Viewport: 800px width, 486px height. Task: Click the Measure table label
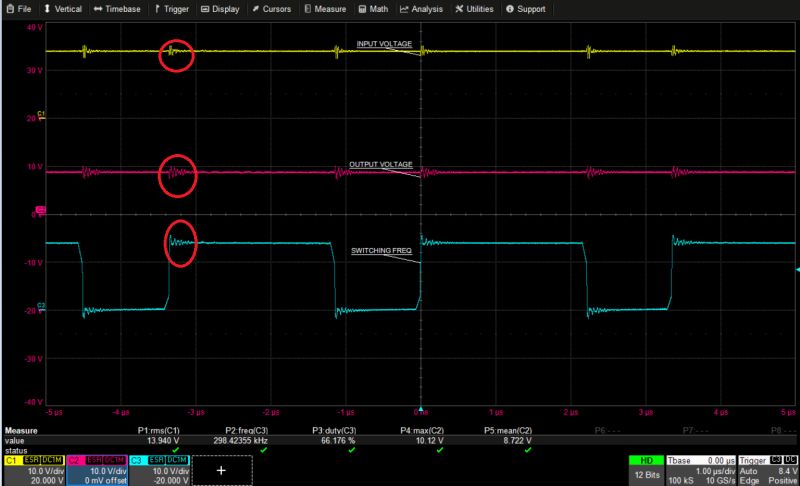coord(21,430)
